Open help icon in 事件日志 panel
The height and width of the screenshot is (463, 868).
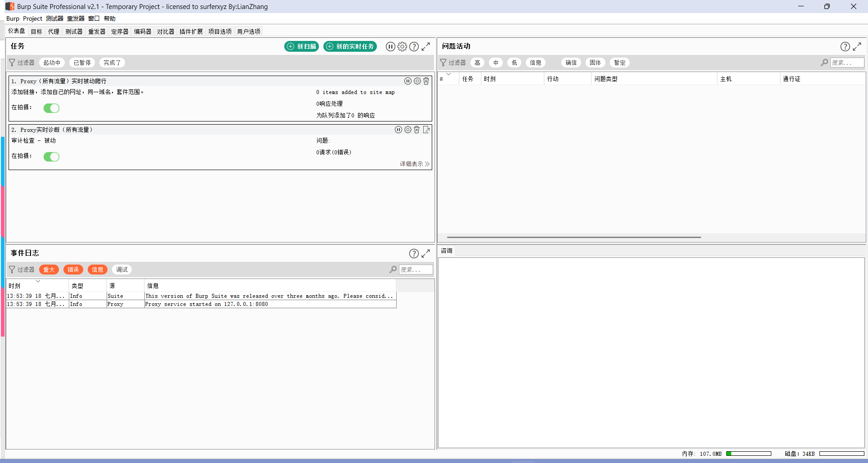(414, 253)
